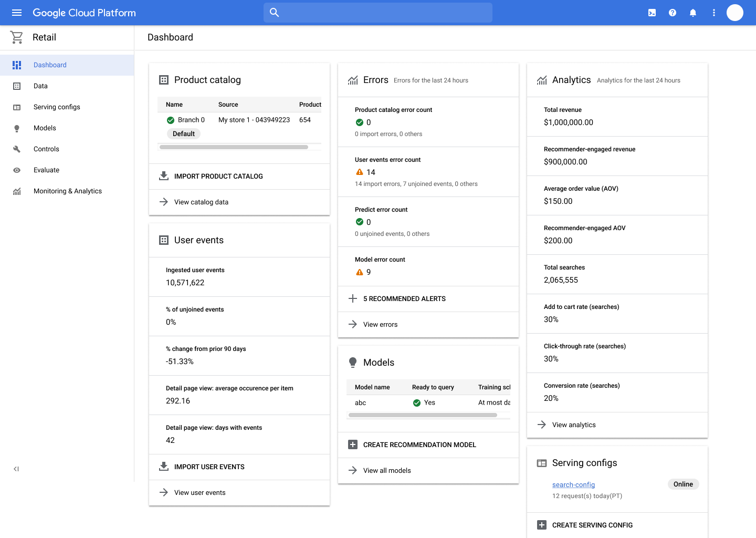Click plus icon beside Create Serving Config

[542, 525]
